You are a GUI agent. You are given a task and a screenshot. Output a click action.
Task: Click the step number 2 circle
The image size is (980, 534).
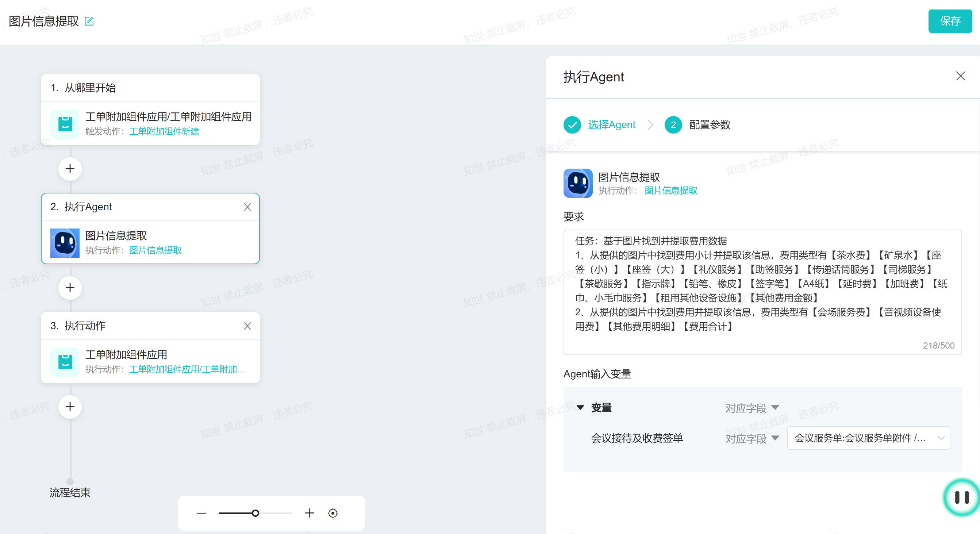[673, 125]
